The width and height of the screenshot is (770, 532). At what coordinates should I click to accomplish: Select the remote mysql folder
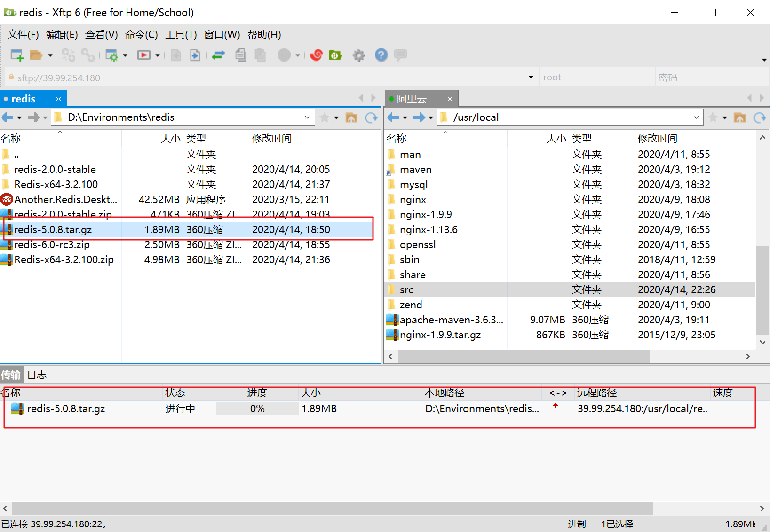[x=570, y=184]
